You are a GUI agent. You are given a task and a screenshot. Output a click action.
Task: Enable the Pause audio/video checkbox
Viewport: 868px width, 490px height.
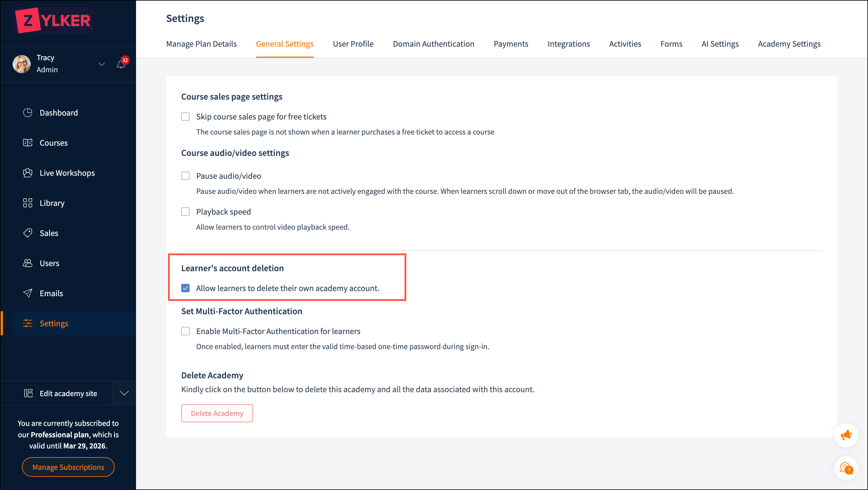tap(185, 176)
